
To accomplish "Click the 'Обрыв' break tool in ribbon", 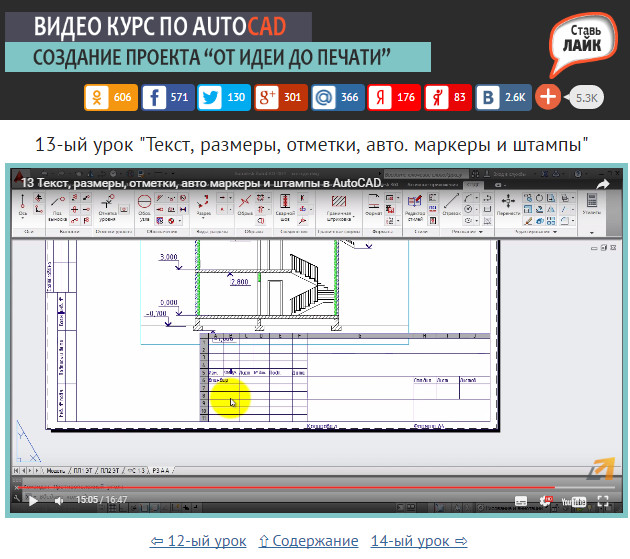I will [245, 205].
